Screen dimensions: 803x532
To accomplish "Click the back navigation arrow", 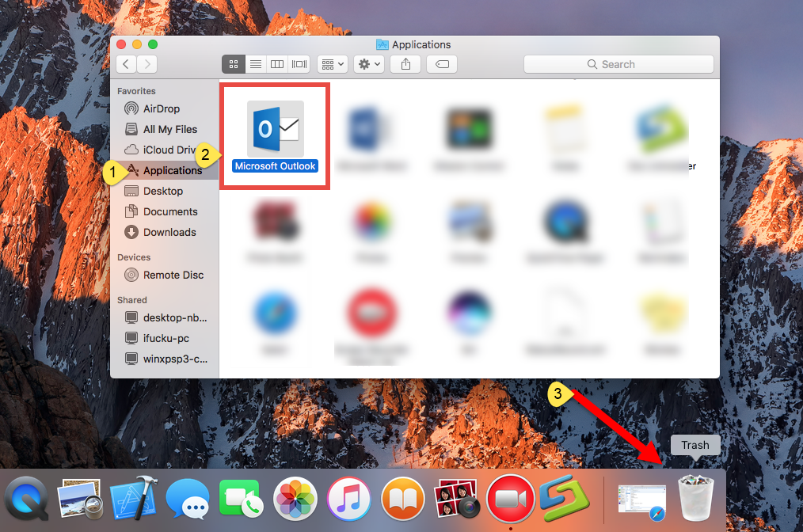I will click(x=126, y=64).
